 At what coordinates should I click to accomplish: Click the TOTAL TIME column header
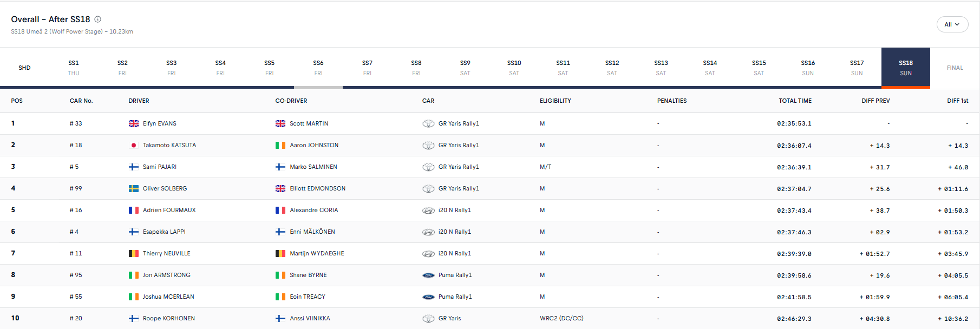tap(795, 101)
